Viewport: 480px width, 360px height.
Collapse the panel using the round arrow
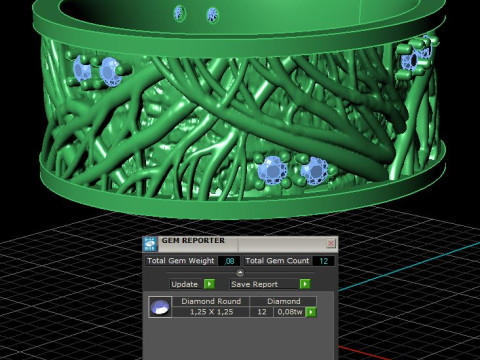[240, 273]
